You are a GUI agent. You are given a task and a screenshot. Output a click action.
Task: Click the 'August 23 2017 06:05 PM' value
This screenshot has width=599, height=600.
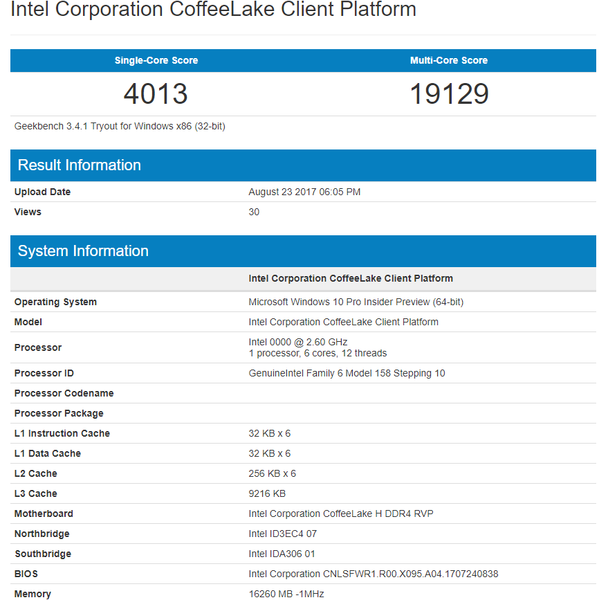pos(304,192)
